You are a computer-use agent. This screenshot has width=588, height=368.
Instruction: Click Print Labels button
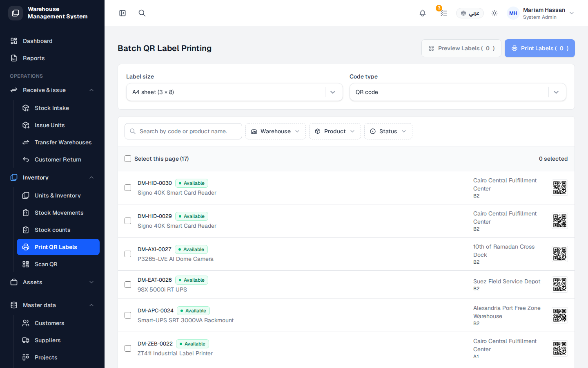(540, 48)
